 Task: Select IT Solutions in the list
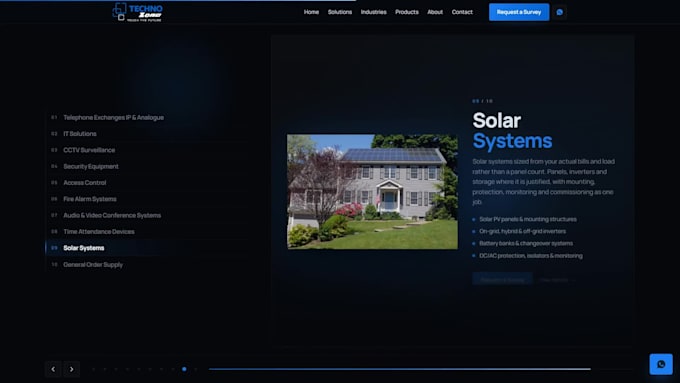click(147, 134)
